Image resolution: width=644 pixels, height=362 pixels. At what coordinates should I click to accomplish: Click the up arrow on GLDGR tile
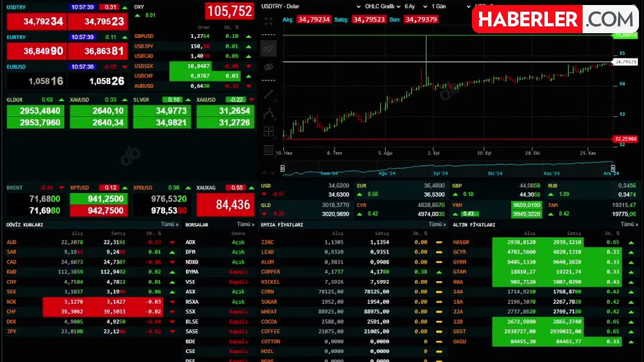pos(61,100)
